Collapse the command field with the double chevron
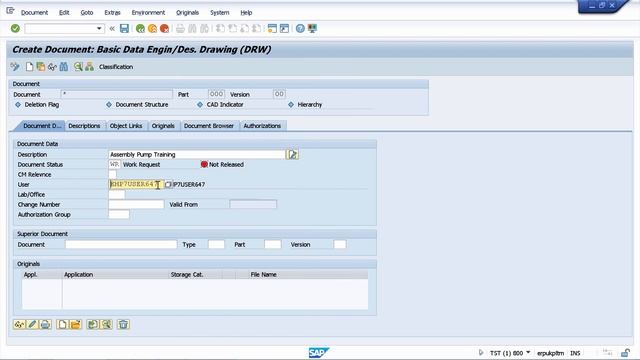The image size is (640, 360). click(112, 28)
